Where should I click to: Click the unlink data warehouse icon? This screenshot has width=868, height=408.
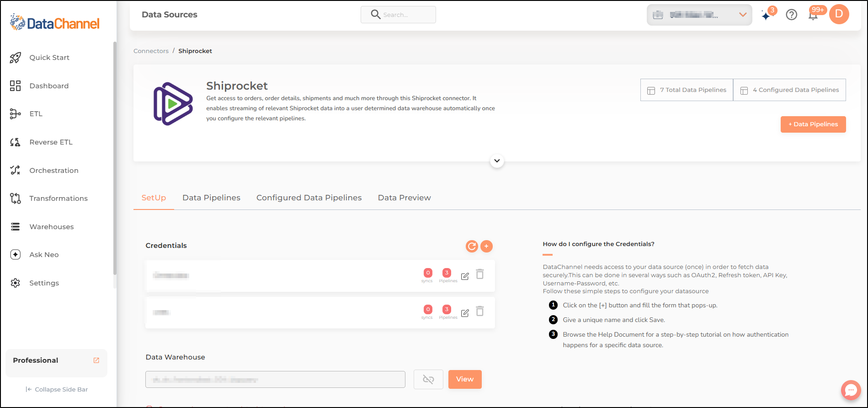point(428,379)
